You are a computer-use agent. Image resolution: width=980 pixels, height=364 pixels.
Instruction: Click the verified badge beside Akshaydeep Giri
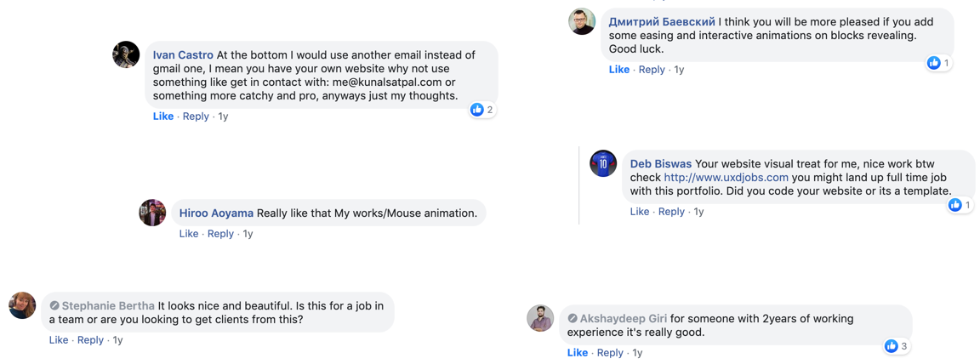573,318
